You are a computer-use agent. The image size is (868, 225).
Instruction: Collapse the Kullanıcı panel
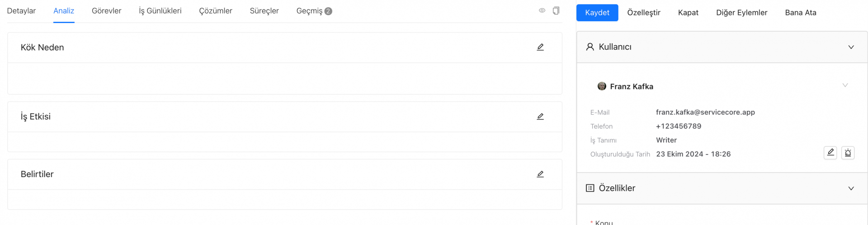point(851,47)
